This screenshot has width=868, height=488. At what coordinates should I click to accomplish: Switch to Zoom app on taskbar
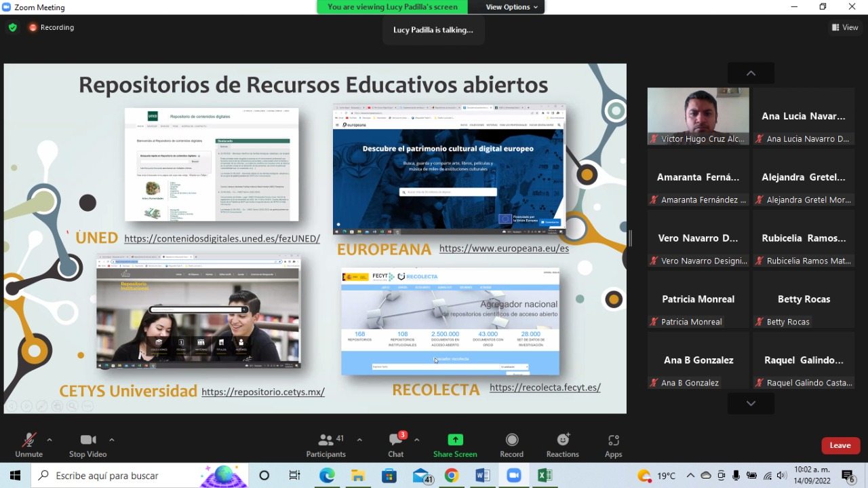tap(513, 476)
